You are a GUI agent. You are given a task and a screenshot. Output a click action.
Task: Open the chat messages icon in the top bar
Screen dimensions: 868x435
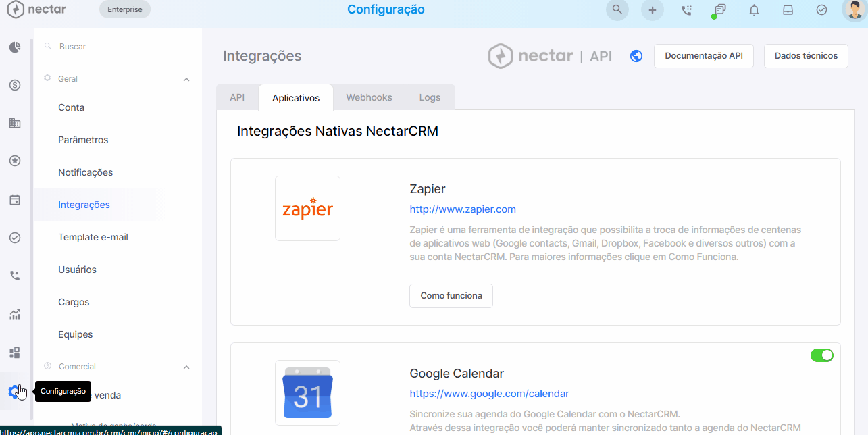tap(720, 9)
